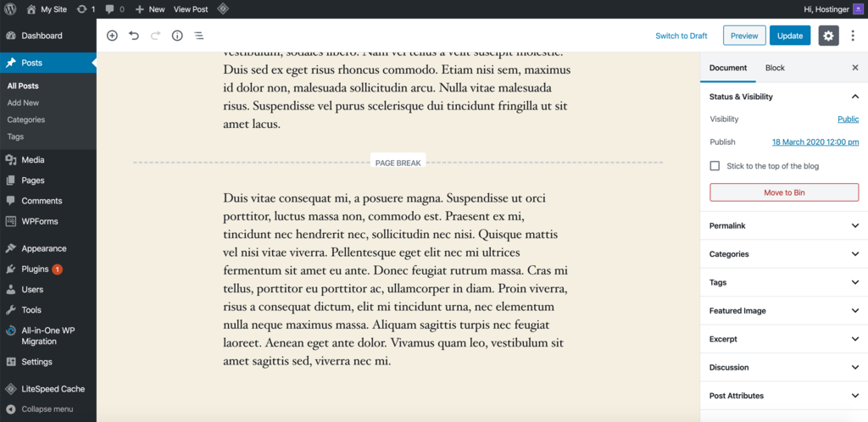The width and height of the screenshot is (868, 422).
Task: Click paragraph starting 'Duis vitae consequat'
Action: coord(396,280)
